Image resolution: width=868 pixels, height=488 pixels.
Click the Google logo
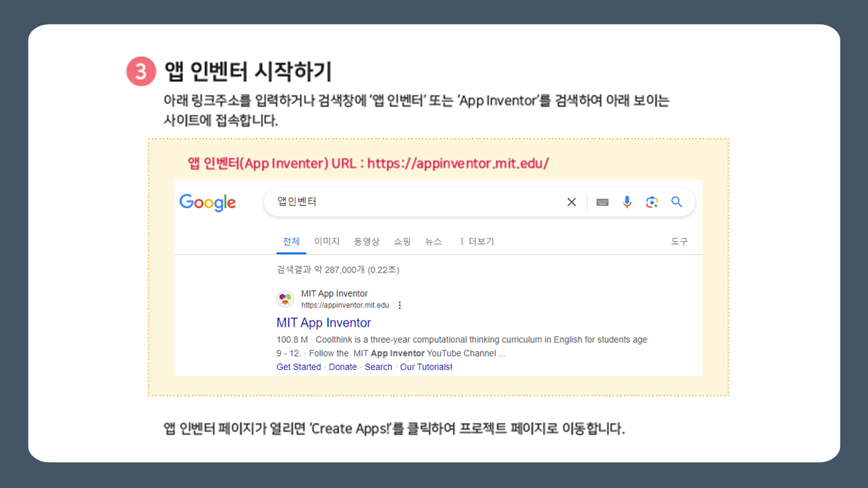(x=208, y=203)
